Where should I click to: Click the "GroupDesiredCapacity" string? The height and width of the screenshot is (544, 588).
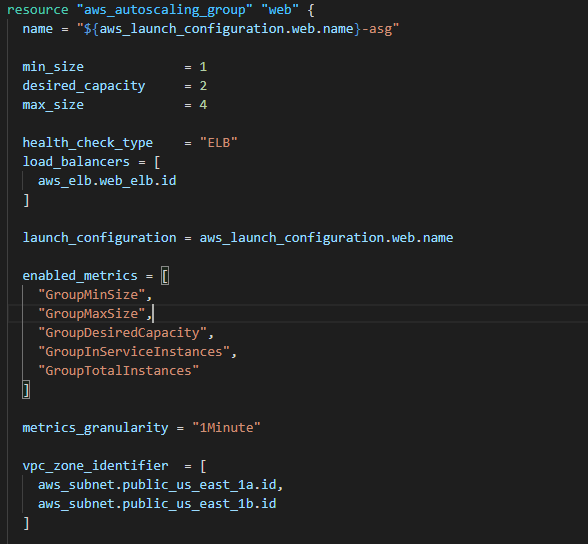click(122, 333)
